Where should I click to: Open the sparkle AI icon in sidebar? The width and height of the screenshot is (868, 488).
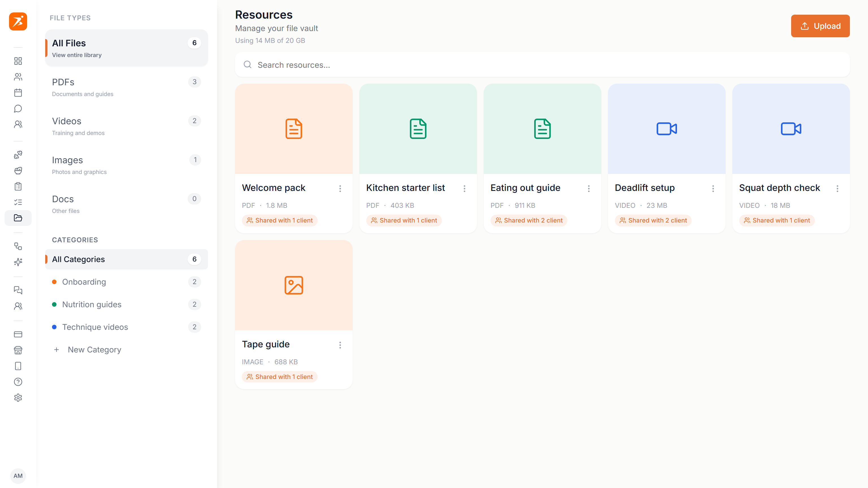(x=18, y=262)
